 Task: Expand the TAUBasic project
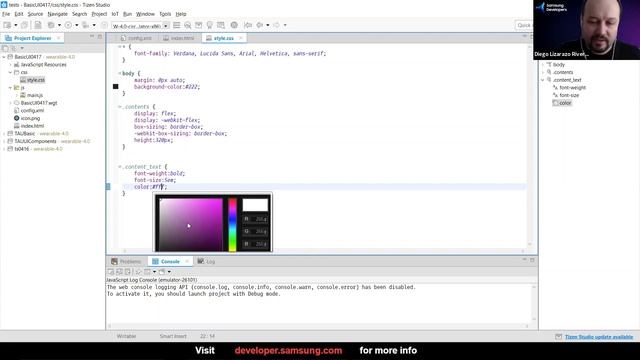click(x=4, y=133)
